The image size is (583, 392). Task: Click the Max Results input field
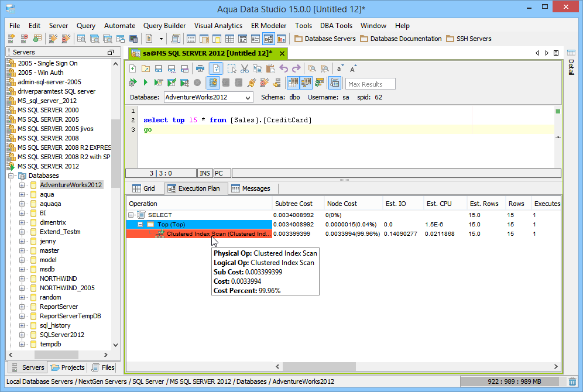pyautogui.click(x=371, y=84)
